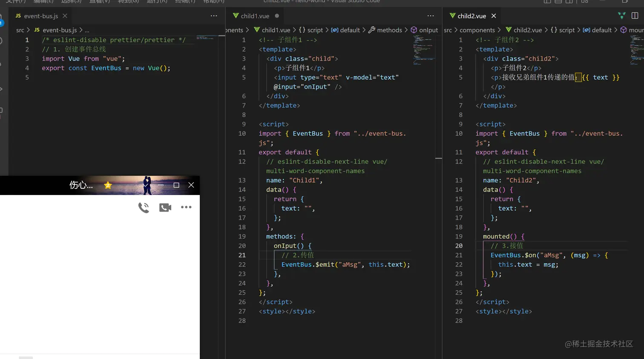Open the methods breadcrumb in child1.vue editor
This screenshot has width=644, height=359.
(x=385, y=30)
